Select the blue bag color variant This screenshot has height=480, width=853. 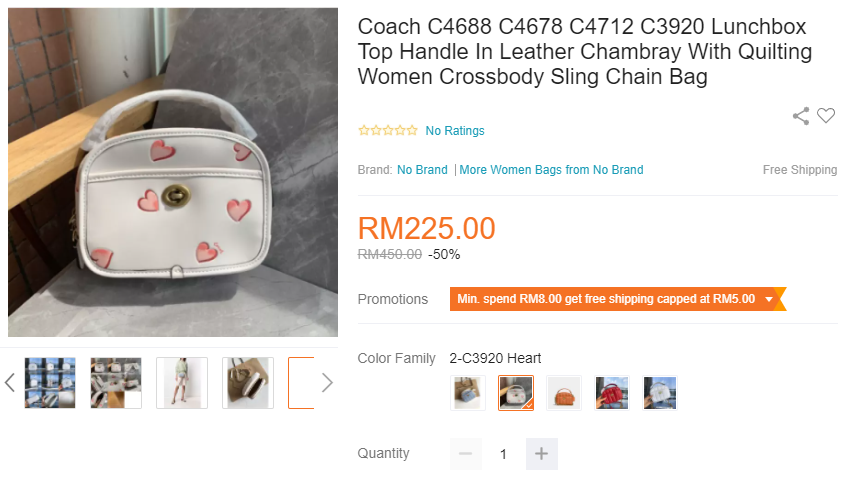click(x=468, y=393)
